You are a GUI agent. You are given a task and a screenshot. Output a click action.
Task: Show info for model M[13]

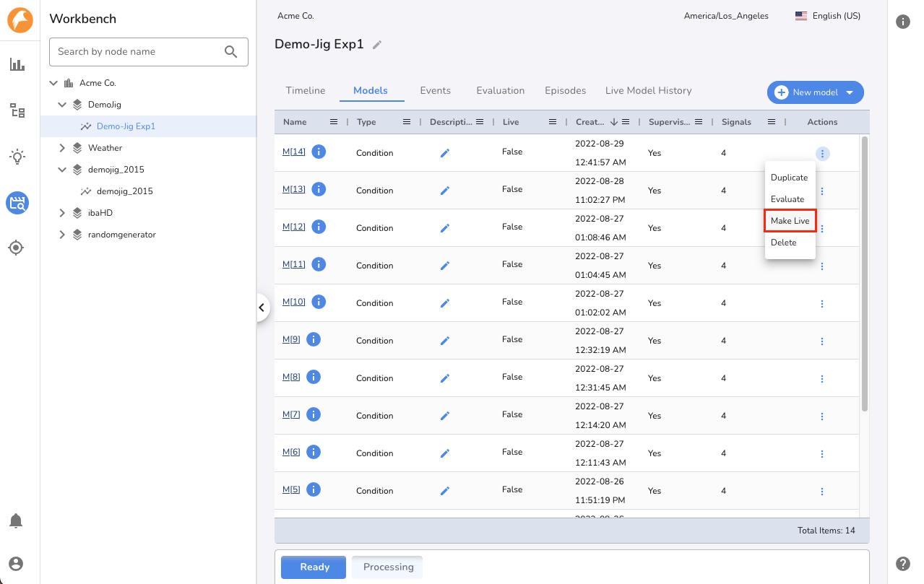(x=319, y=189)
